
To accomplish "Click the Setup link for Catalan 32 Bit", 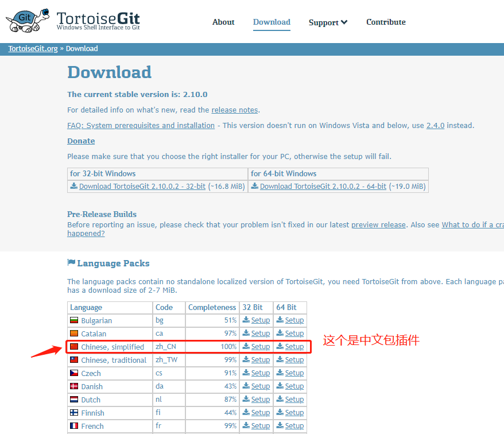I will point(259,333).
